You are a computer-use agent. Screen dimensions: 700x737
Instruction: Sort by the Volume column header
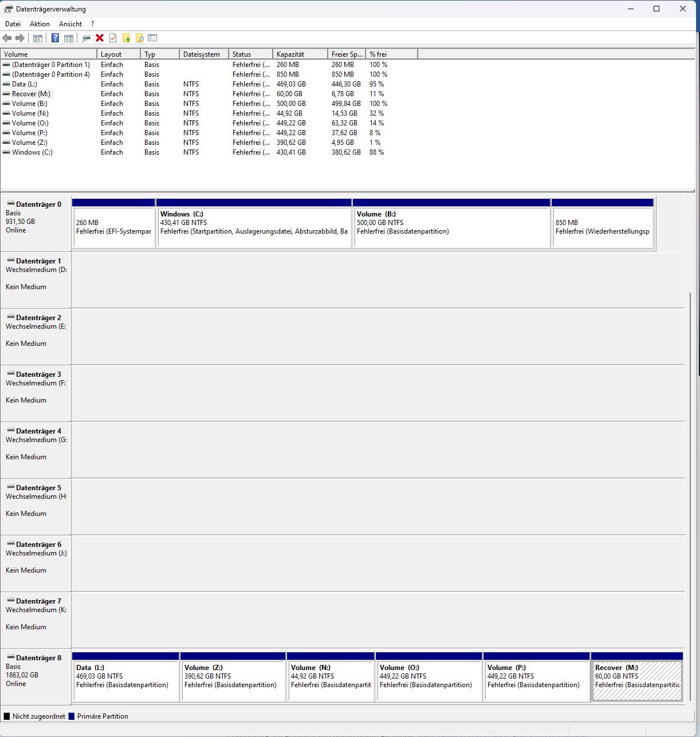coord(49,54)
